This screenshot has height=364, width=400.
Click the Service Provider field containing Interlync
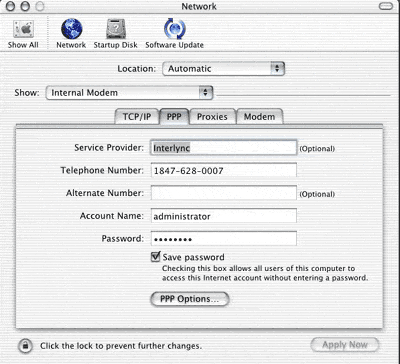pyautogui.click(x=223, y=148)
